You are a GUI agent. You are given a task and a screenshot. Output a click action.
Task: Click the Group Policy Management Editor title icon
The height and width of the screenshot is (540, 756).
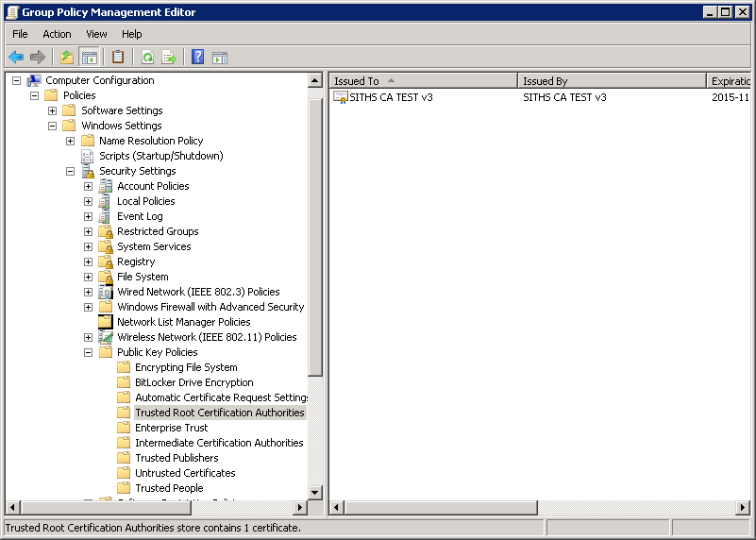pos(12,12)
